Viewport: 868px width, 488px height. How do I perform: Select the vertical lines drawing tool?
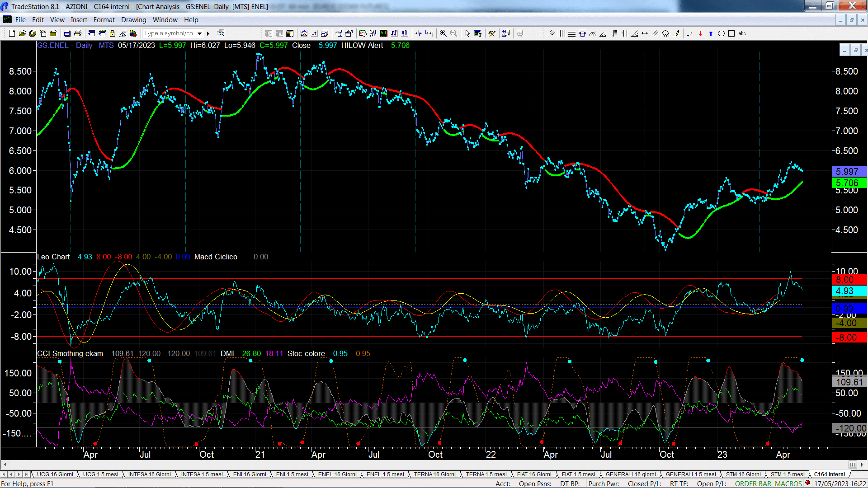click(561, 33)
